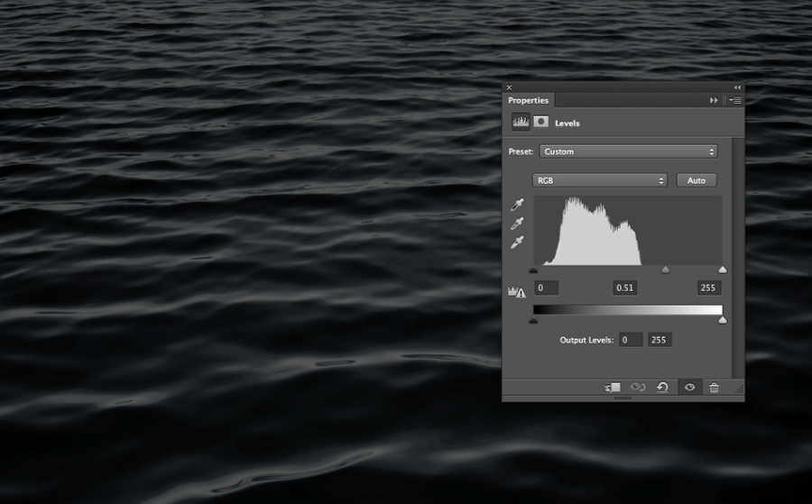Viewport: 812px width, 504px height.
Task: Pick the white point eyedropper
Action: click(x=518, y=243)
